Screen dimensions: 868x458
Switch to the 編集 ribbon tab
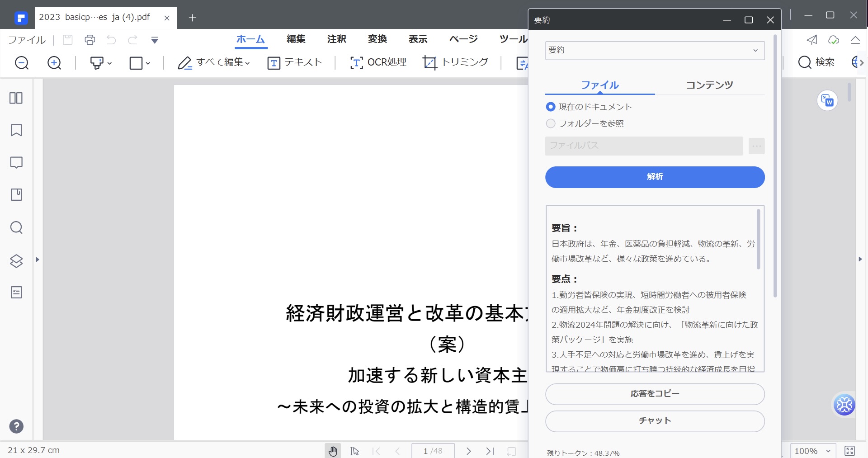point(296,39)
